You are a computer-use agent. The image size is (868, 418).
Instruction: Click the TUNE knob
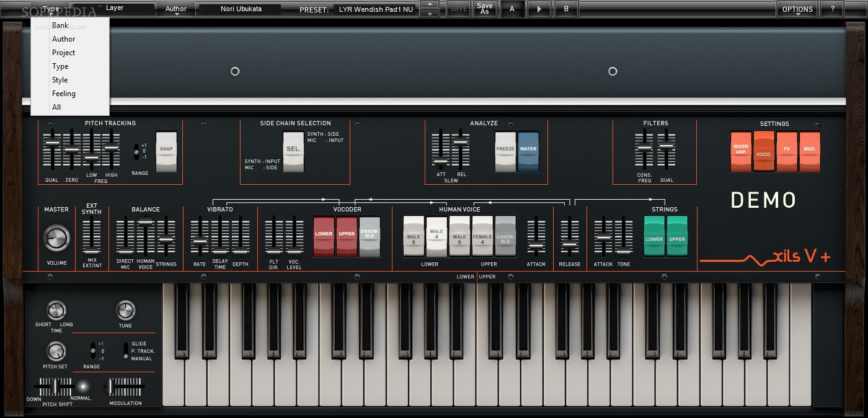[x=125, y=310]
